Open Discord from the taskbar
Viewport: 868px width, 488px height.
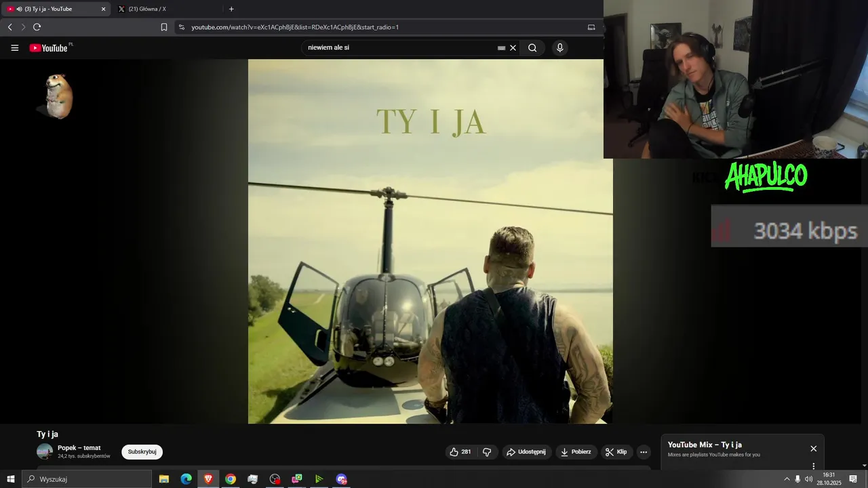click(341, 479)
